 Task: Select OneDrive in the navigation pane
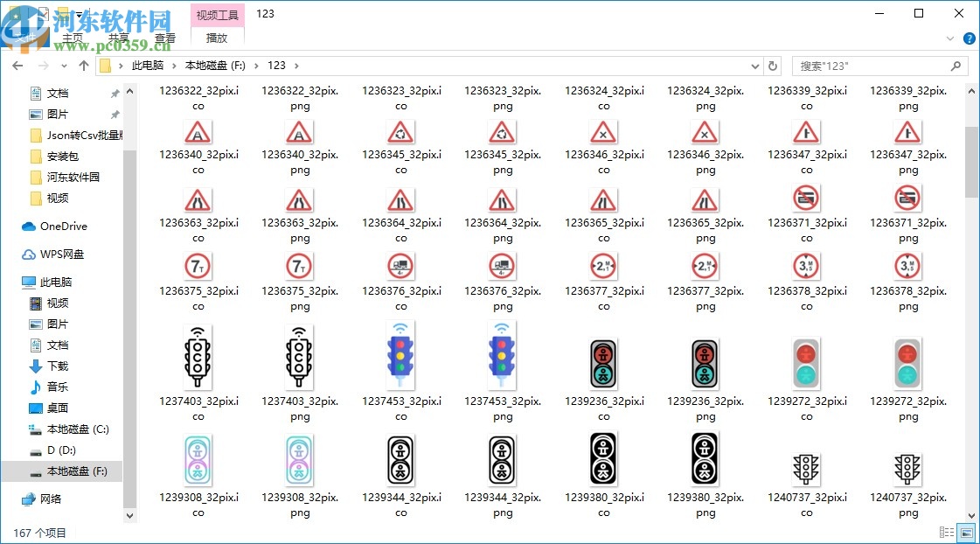click(55, 227)
